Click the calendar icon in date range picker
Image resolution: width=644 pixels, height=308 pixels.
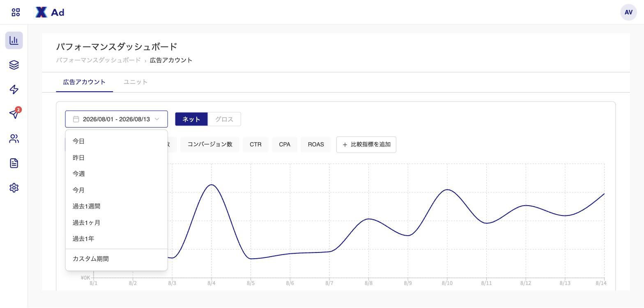tap(76, 119)
